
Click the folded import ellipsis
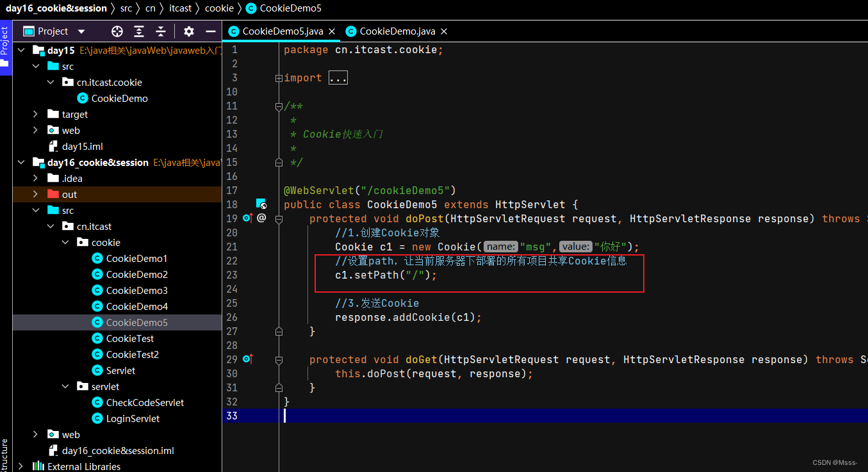[338, 78]
